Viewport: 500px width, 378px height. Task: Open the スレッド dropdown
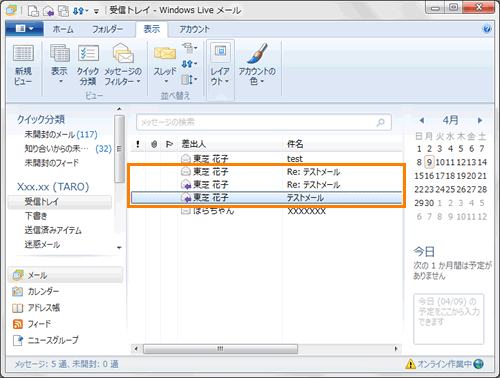click(165, 65)
